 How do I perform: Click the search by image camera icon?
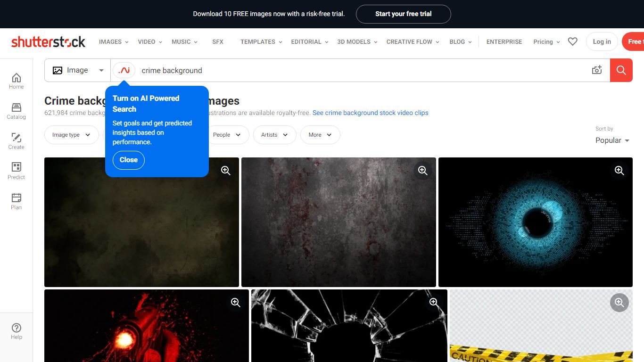coord(597,70)
